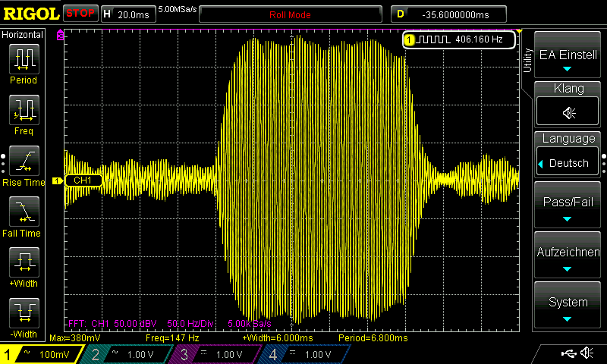Expand the Pass/Fail submenu
This screenshot has height=364, width=607.
(568, 207)
